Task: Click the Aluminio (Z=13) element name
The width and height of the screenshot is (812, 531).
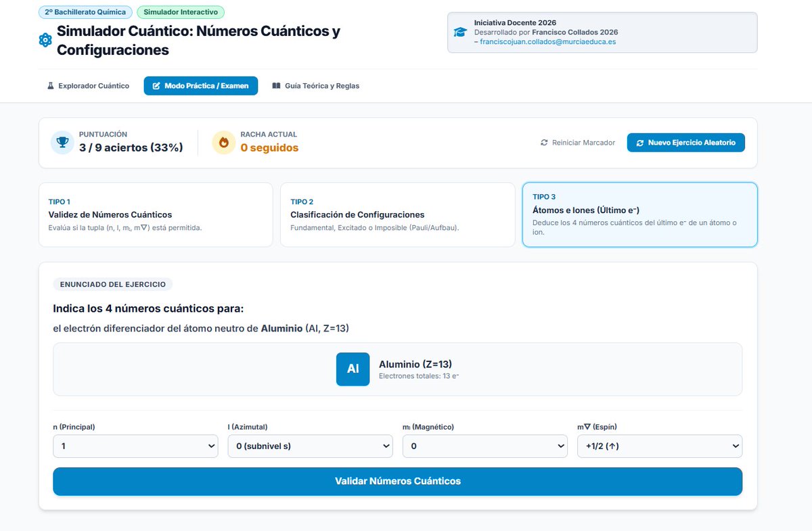Action: (415, 365)
